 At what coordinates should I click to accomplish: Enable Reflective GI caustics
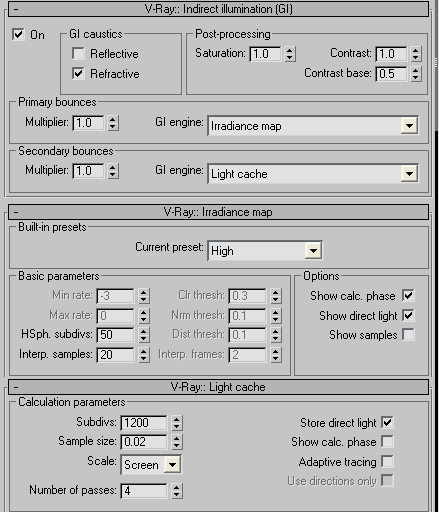click(78, 53)
